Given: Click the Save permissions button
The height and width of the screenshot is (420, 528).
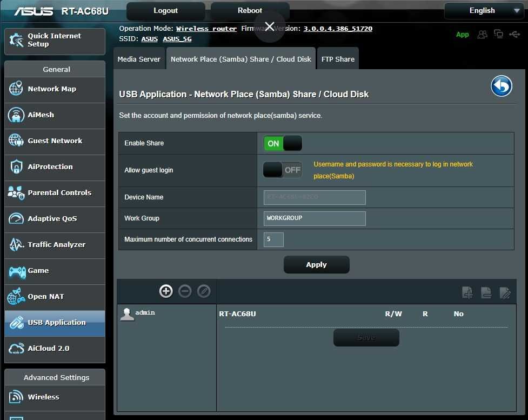Looking at the screenshot, I should click(366, 337).
